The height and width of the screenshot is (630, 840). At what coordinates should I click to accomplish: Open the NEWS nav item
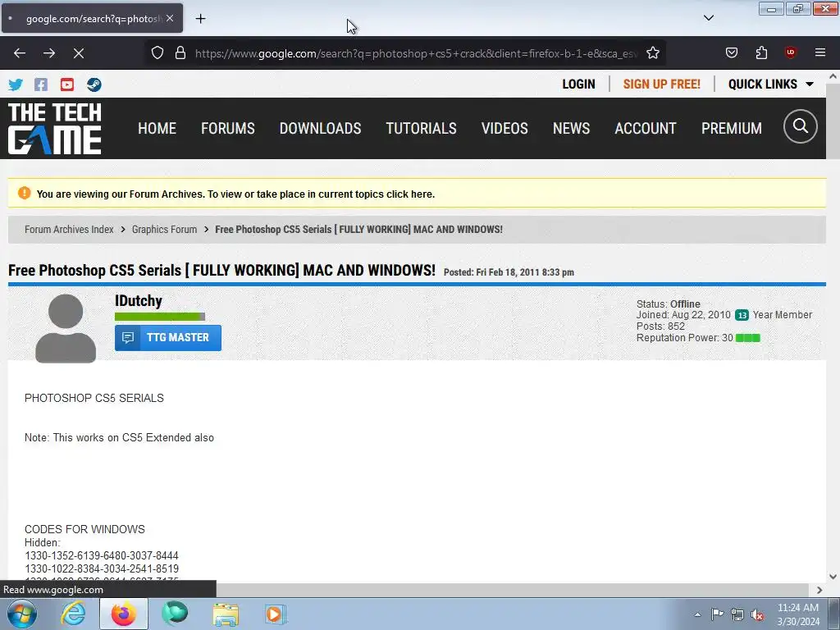coord(571,129)
